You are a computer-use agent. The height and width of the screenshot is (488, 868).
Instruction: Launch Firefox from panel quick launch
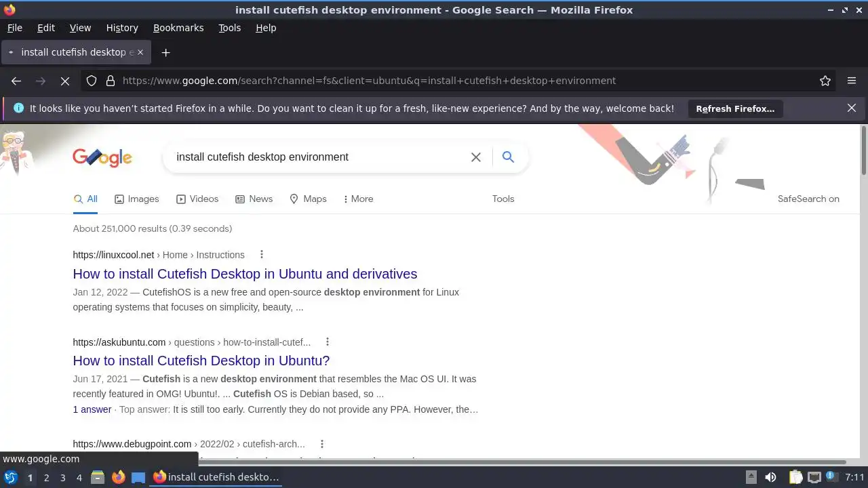(118, 477)
